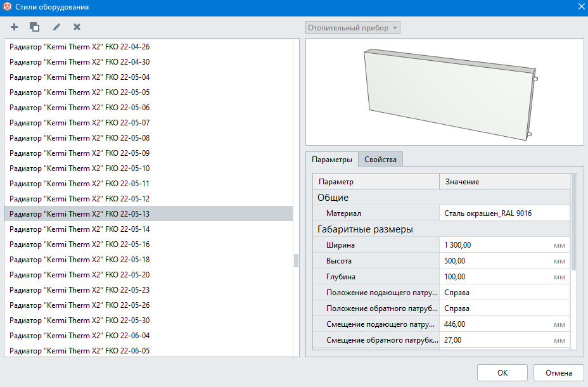The height and width of the screenshot is (387, 588).
Task: Select radiator FKO 22-05-10
Action: (148, 168)
